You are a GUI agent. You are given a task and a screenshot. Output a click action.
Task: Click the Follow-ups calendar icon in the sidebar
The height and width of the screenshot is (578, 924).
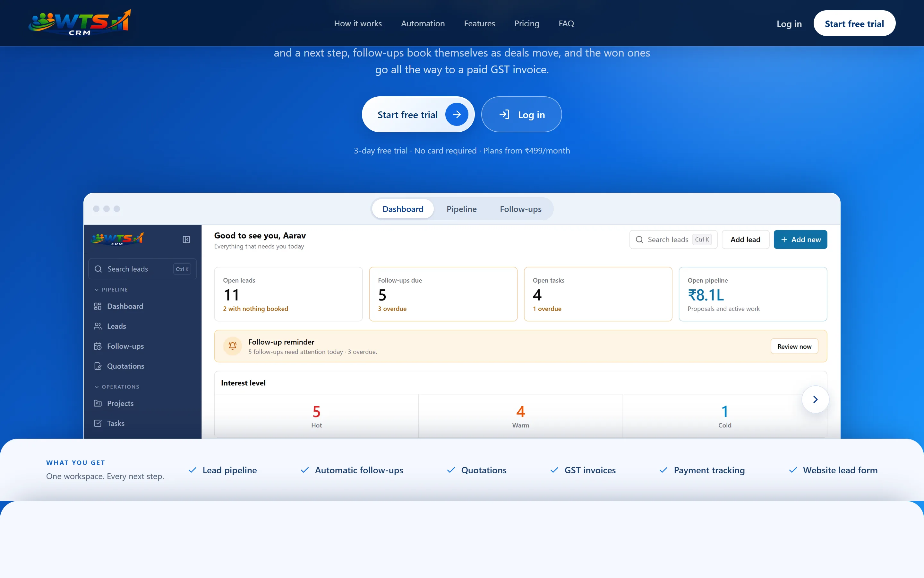click(x=98, y=346)
